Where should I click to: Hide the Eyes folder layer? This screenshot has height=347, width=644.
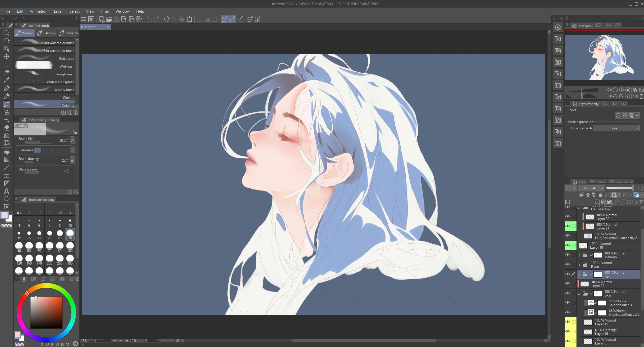pyautogui.click(x=567, y=265)
